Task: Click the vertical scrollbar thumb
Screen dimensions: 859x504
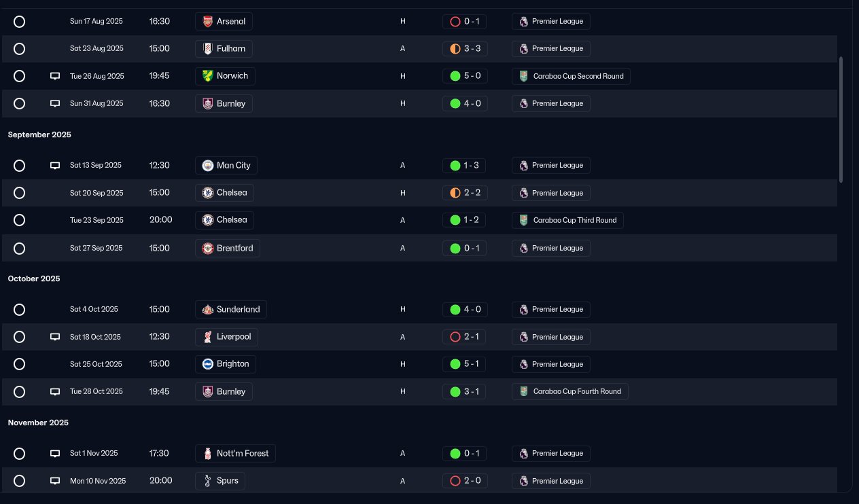Action: tap(841, 119)
